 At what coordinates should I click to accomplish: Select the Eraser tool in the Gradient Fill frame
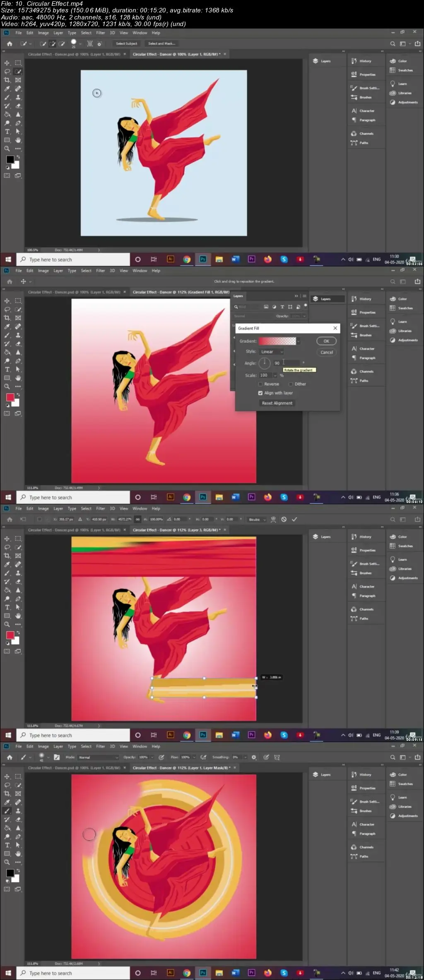click(18, 344)
